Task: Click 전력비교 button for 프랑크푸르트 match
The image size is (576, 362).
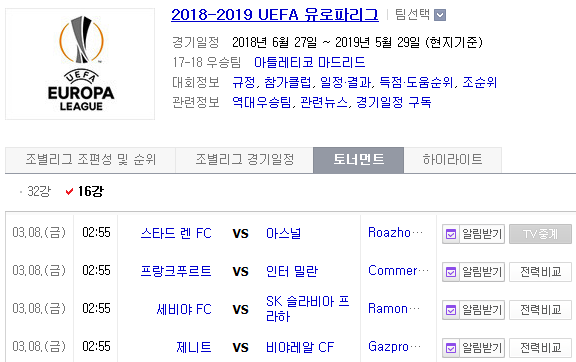Action: pos(540,272)
